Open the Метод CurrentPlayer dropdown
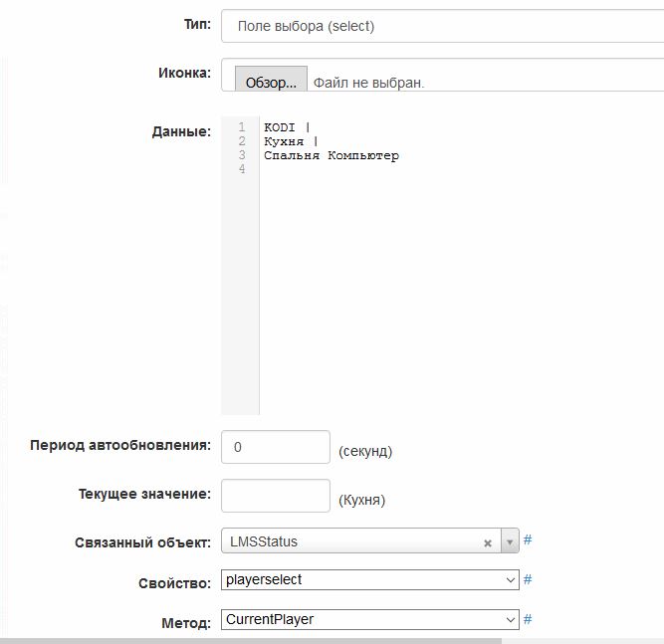Screen dimensions: 664x644 pyautogui.click(x=370, y=619)
